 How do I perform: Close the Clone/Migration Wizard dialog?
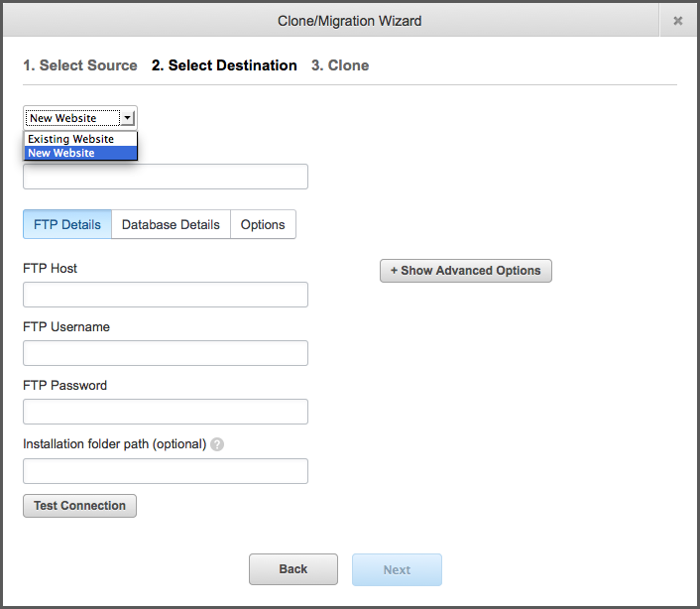pos(677,20)
